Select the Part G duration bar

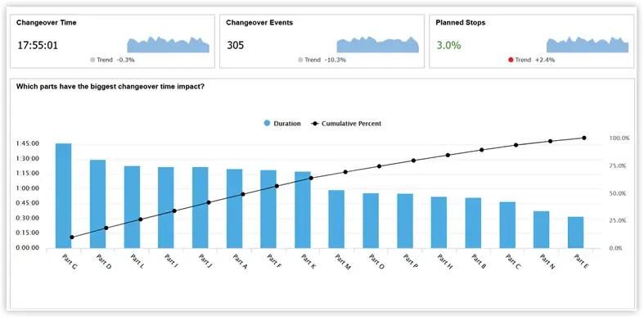point(63,196)
